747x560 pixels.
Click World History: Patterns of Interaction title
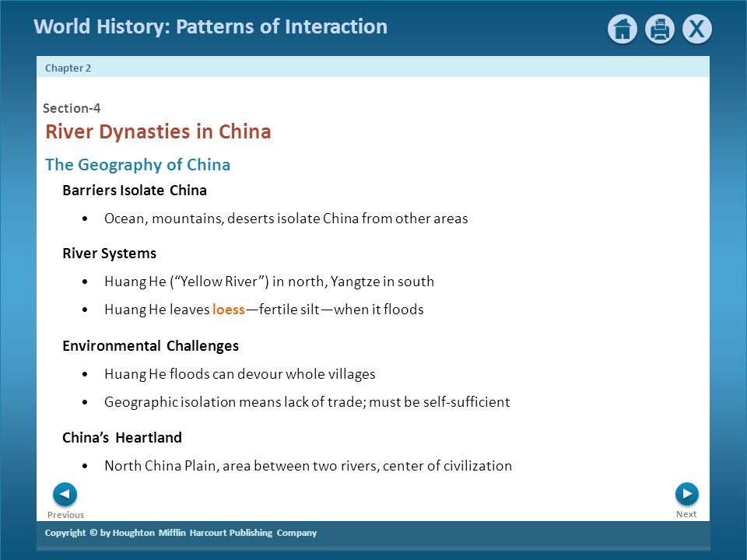tap(211, 26)
